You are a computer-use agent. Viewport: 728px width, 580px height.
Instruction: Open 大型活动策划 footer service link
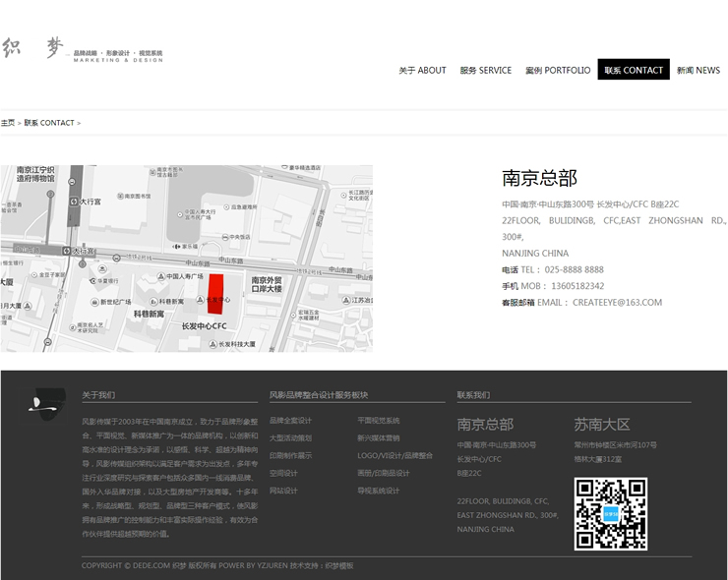[290, 438]
